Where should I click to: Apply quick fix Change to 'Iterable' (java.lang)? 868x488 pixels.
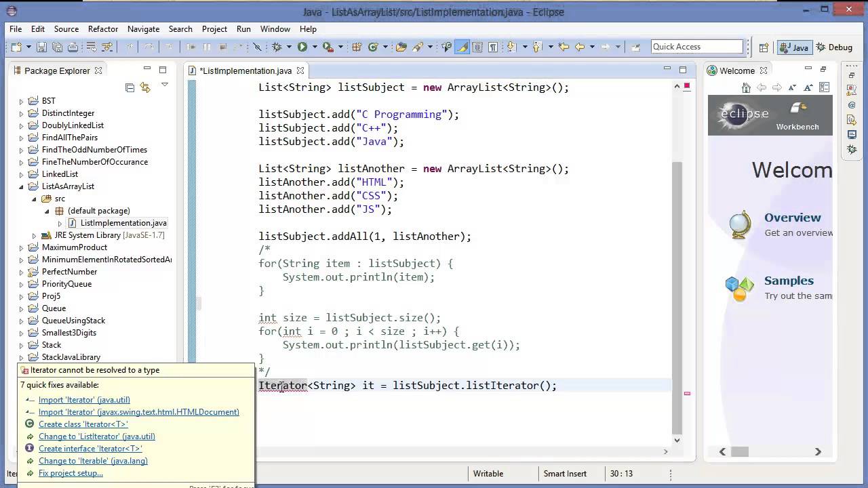click(x=93, y=461)
